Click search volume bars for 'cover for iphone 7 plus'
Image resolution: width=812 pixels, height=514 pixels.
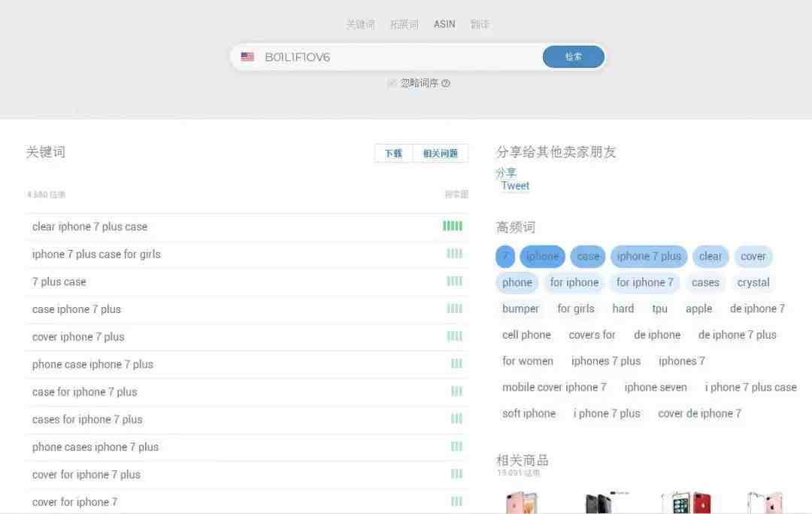456,473
